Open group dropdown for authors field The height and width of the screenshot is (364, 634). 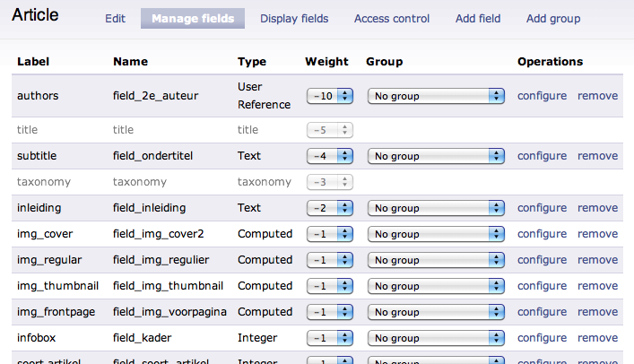point(436,96)
